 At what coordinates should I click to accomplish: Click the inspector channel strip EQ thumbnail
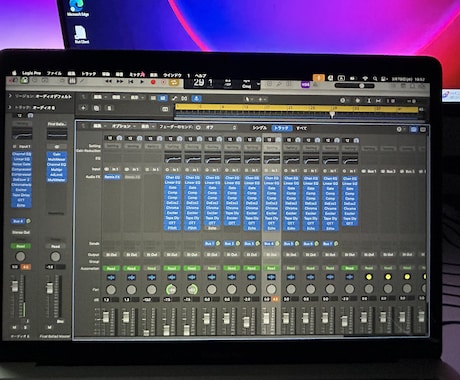[x=22, y=134]
